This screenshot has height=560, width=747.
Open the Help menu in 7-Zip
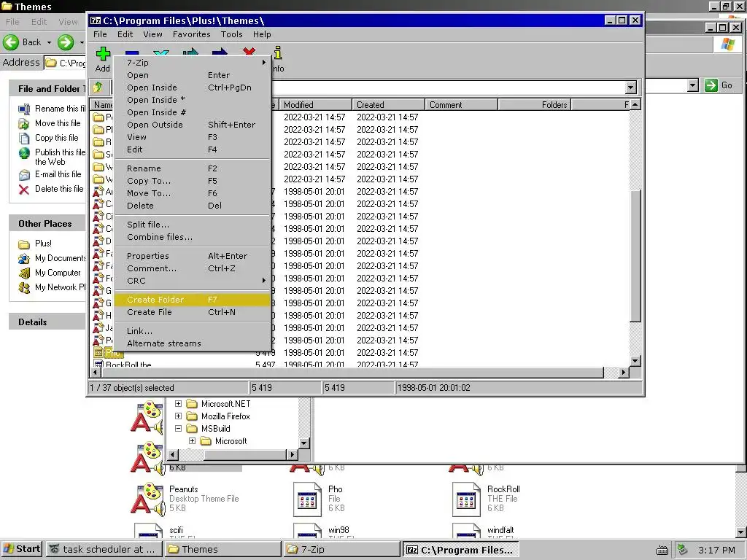[x=262, y=34]
